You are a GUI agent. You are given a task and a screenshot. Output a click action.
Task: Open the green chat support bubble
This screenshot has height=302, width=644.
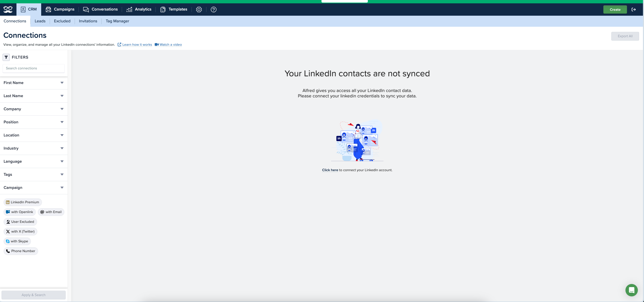(631, 290)
